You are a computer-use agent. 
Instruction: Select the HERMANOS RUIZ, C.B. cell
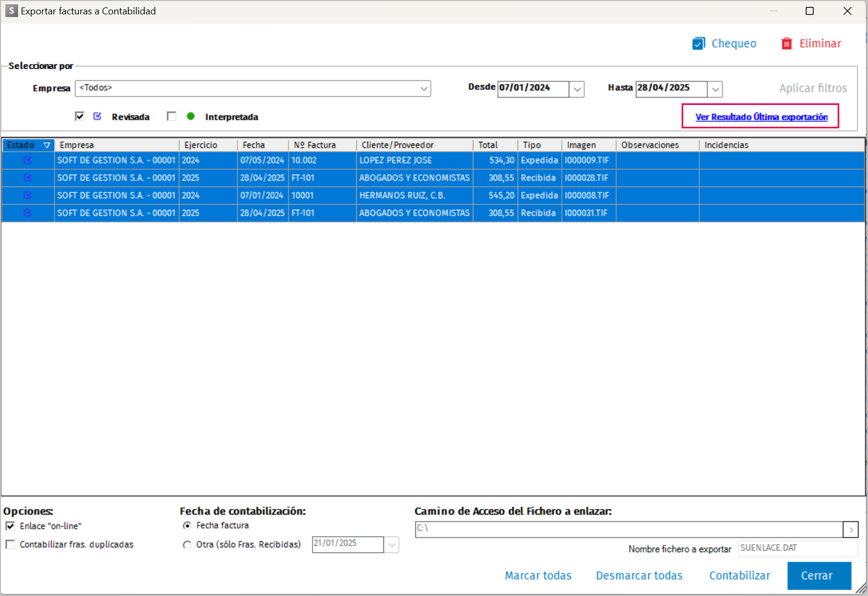415,195
